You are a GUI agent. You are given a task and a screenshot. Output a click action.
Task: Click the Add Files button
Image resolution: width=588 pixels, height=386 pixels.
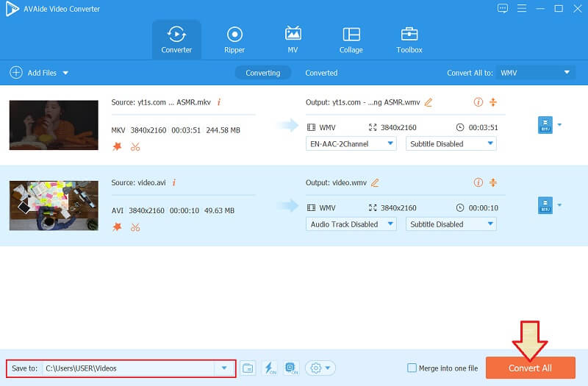pyautogui.click(x=38, y=73)
